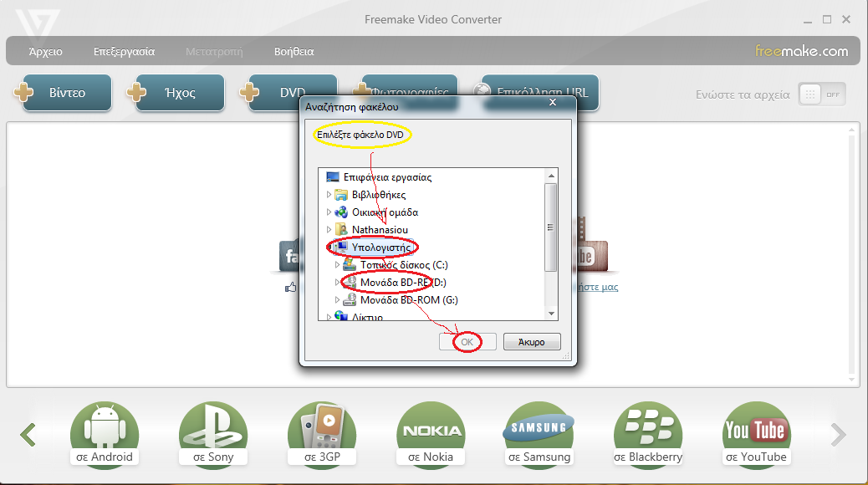Show next output formats with right arrow

click(x=838, y=435)
